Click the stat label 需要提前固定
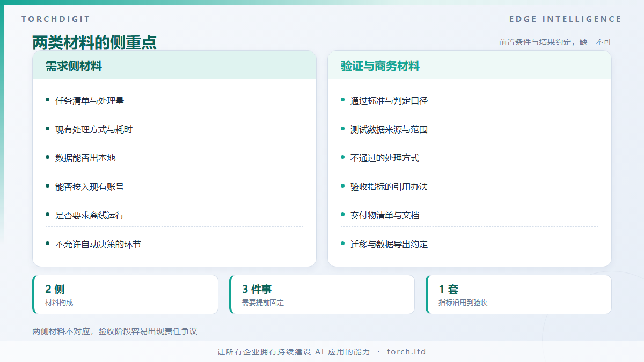Viewport: 644px width, 362px height. (x=263, y=302)
